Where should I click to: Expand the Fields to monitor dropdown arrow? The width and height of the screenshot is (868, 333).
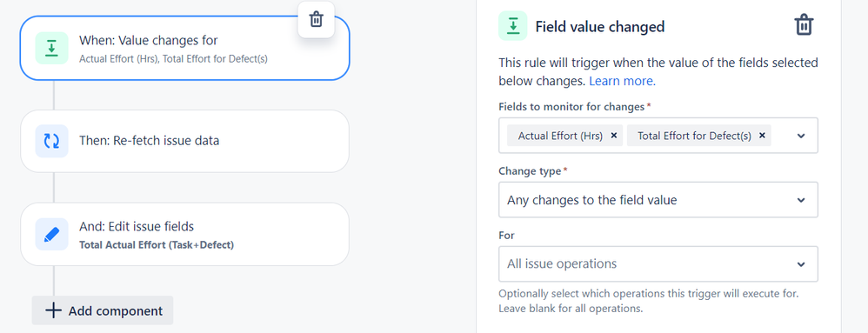[x=801, y=137]
